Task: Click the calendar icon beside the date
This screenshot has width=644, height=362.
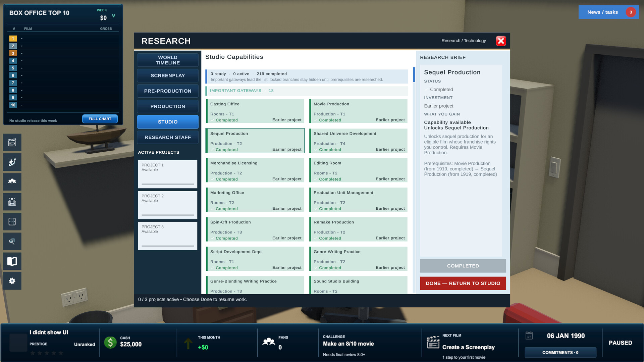Action: [529, 335]
